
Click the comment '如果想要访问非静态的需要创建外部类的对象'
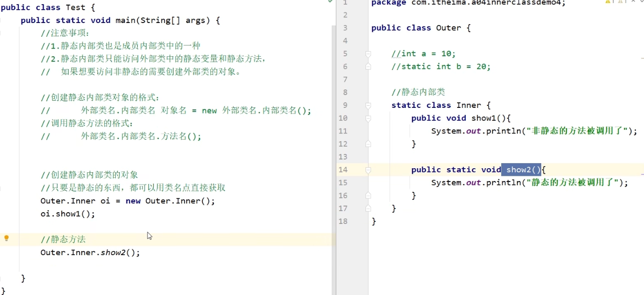[151, 72]
